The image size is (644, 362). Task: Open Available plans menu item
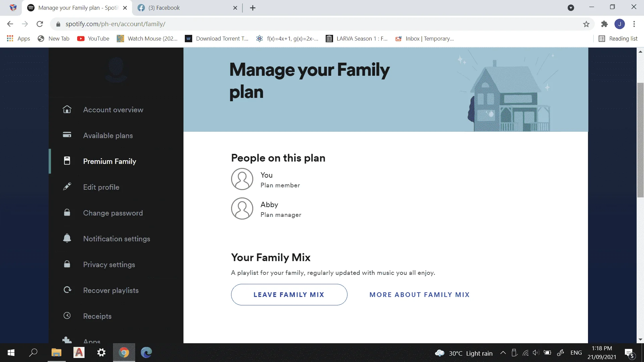pyautogui.click(x=108, y=135)
